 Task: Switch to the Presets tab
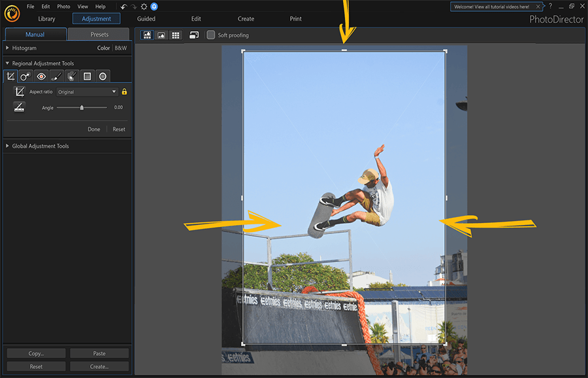point(98,33)
